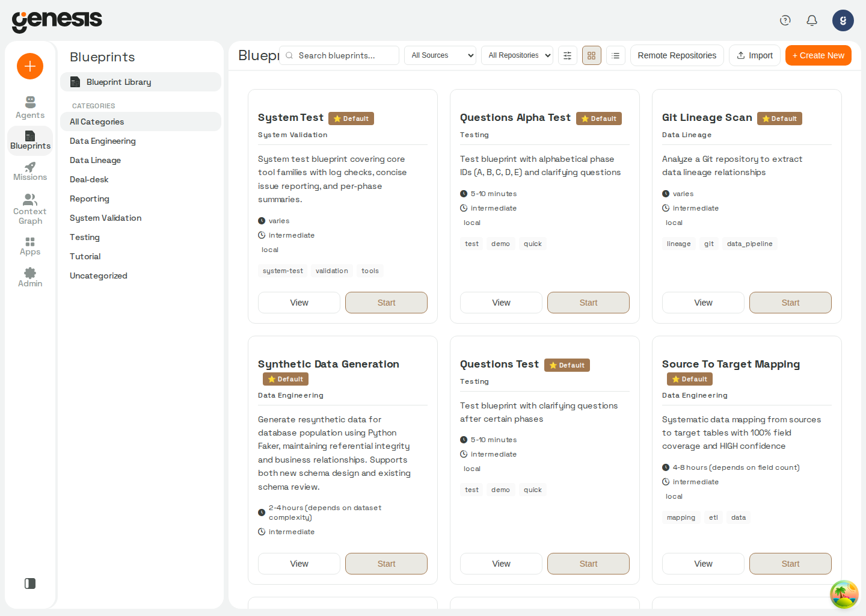Open the Agents sidebar section
866x616 pixels.
coord(30,108)
